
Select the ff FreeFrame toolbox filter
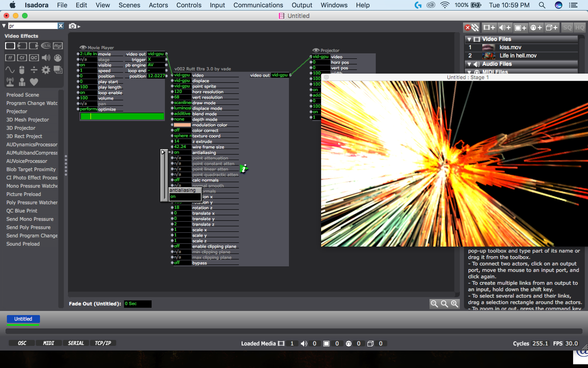coord(10,58)
